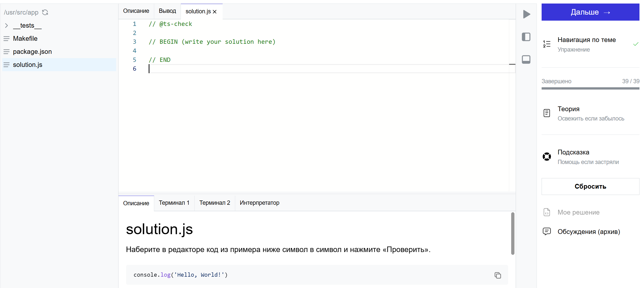This screenshot has width=644, height=288.
Task: Expand the __tests__ folder
Action: pyautogui.click(x=7, y=25)
